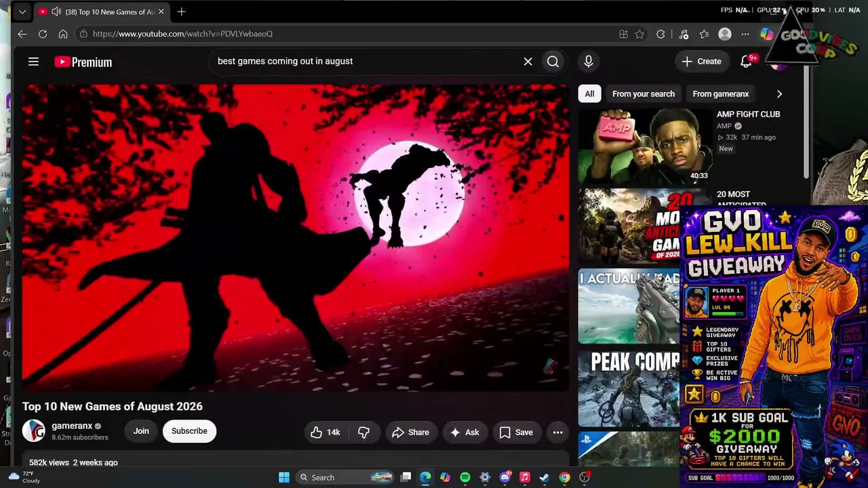Start voice search with the microphone

(x=589, y=62)
